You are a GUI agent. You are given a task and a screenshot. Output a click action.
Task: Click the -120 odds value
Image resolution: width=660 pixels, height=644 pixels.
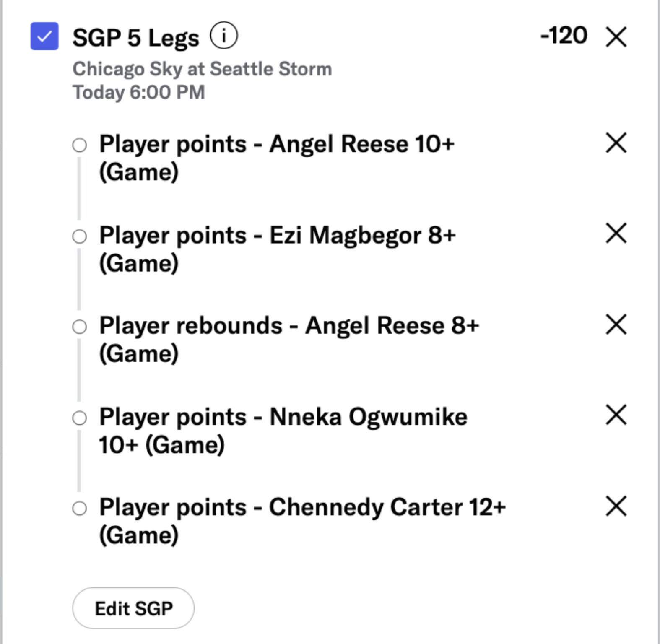(x=564, y=36)
